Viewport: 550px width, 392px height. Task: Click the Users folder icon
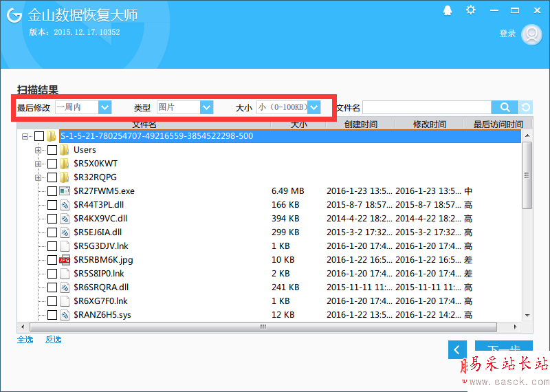(x=64, y=150)
